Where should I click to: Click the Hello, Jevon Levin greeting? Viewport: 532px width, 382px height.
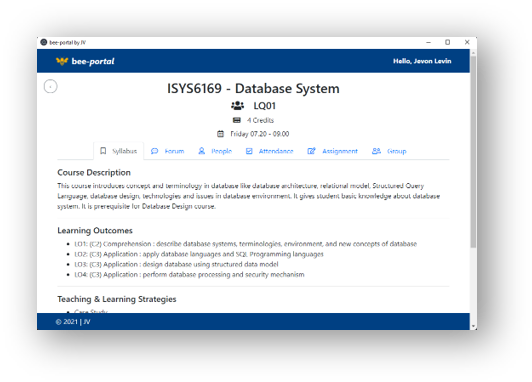(422, 61)
